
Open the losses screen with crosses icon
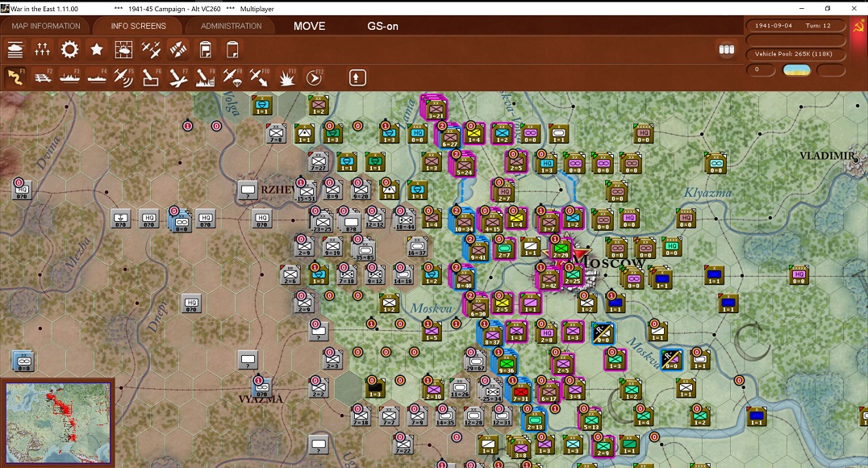click(42, 50)
